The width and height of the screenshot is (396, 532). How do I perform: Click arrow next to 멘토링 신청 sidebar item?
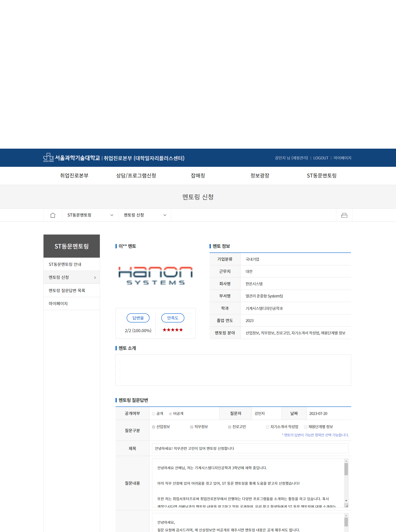tap(95, 278)
